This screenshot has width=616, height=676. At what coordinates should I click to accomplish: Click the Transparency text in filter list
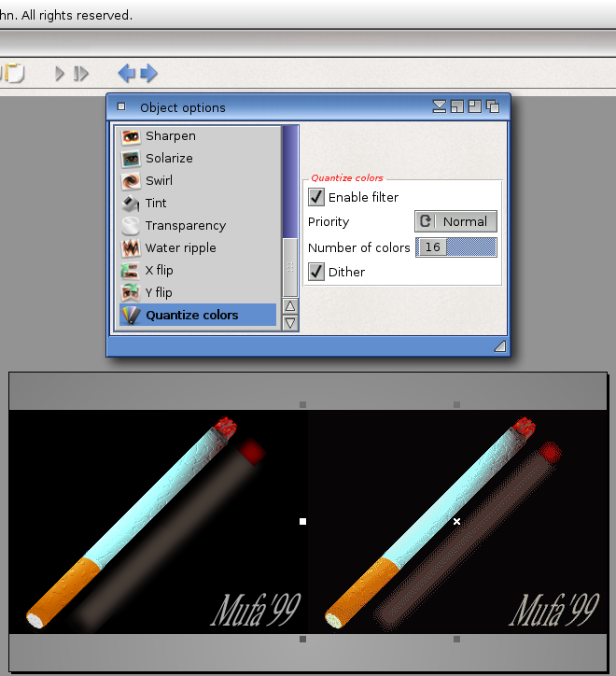click(x=186, y=226)
